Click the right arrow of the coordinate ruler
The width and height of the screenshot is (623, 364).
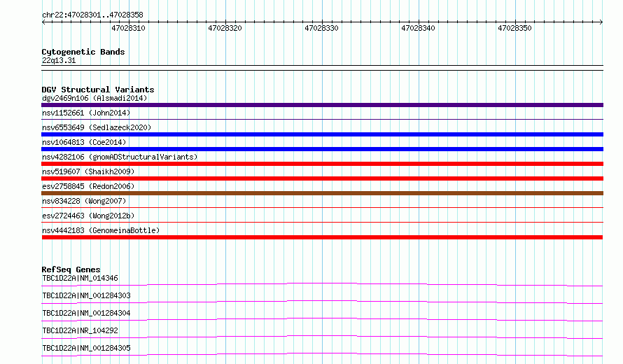(x=601, y=22)
